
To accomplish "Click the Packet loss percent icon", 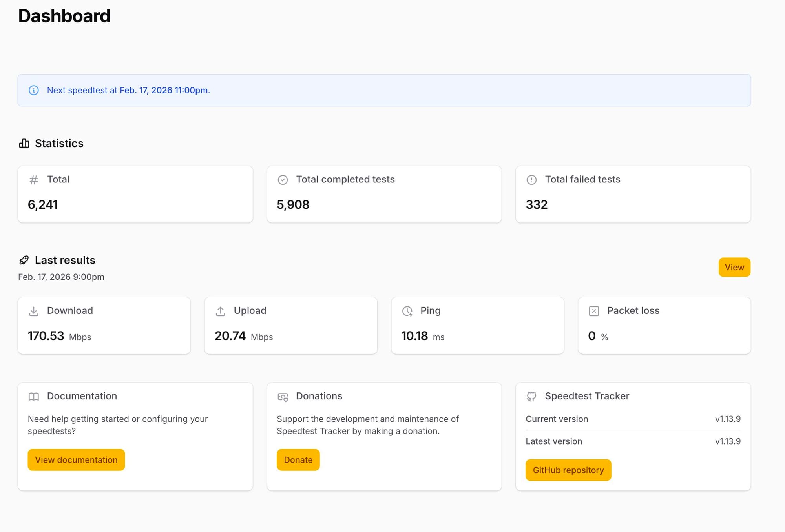I will click(594, 311).
